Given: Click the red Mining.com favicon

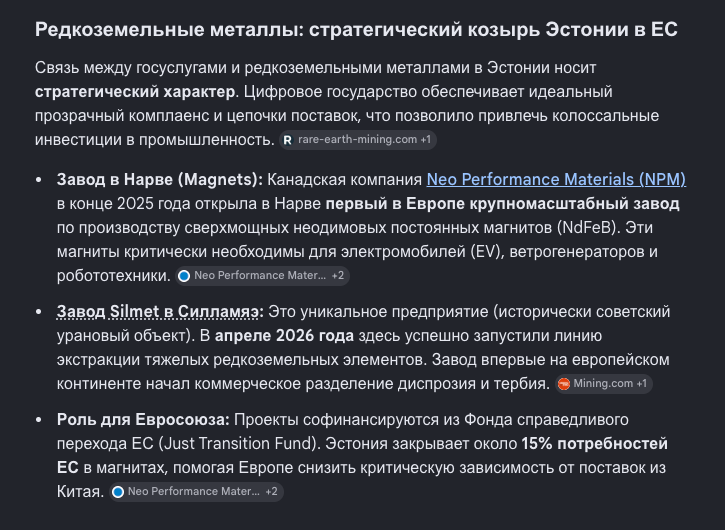Looking at the screenshot, I should click(x=564, y=384).
